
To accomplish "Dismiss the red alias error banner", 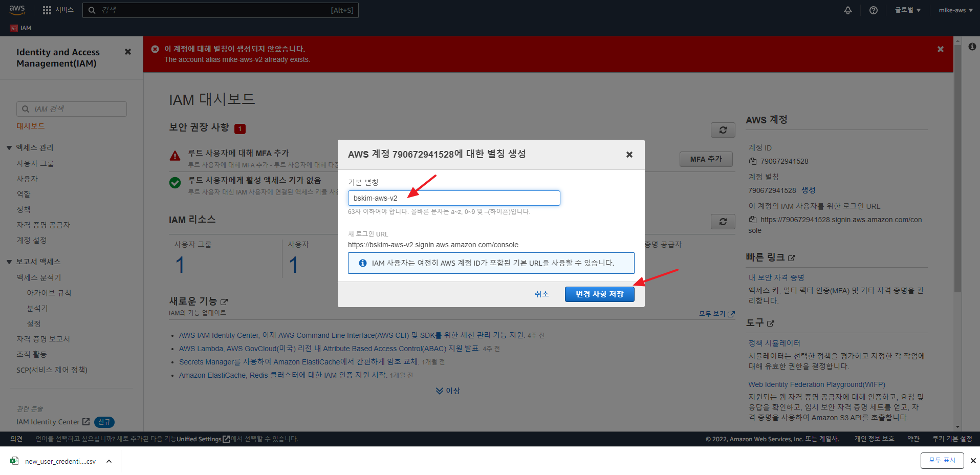I will pyautogui.click(x=941, y=49).
